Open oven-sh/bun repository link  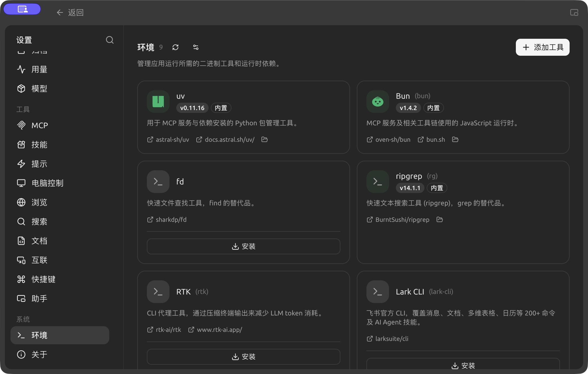pyautogui.click(x=389, y=139)
